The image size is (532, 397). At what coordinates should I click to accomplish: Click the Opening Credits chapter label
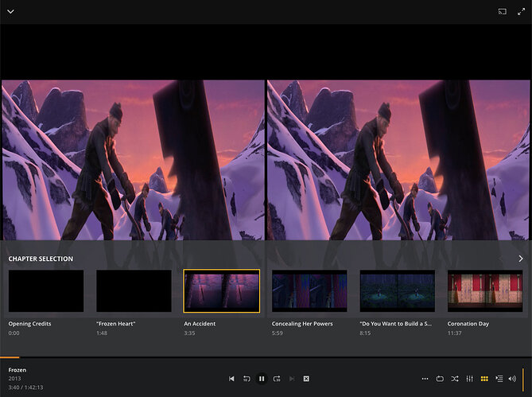point(30,324)
